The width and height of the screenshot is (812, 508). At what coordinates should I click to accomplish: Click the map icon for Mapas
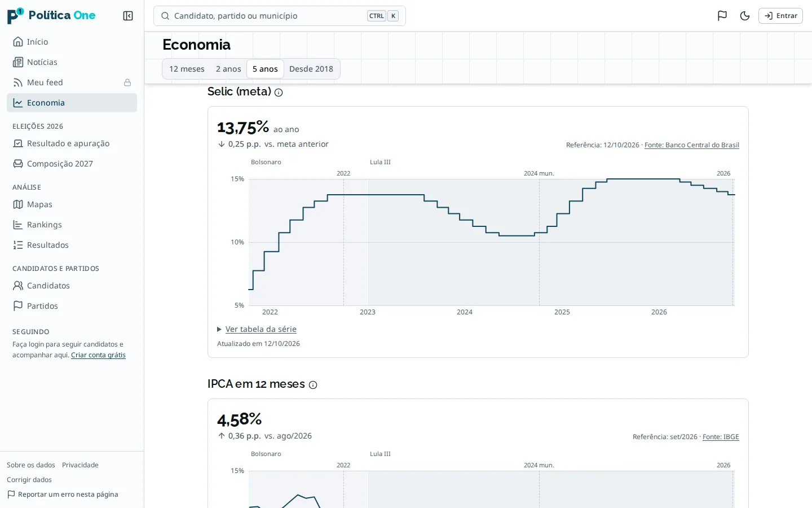click(18, 204)
